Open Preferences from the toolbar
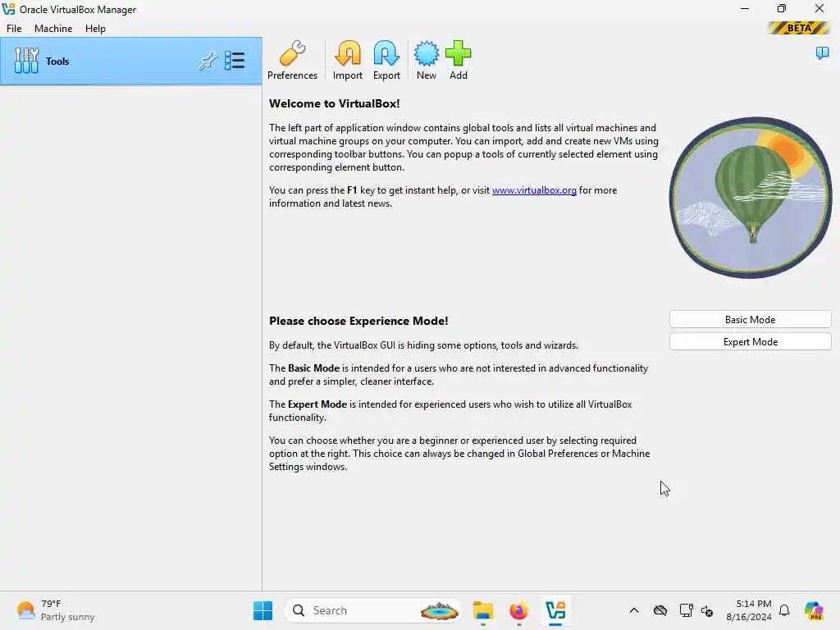Screen dimensions: 840x630 coord(292,60)
